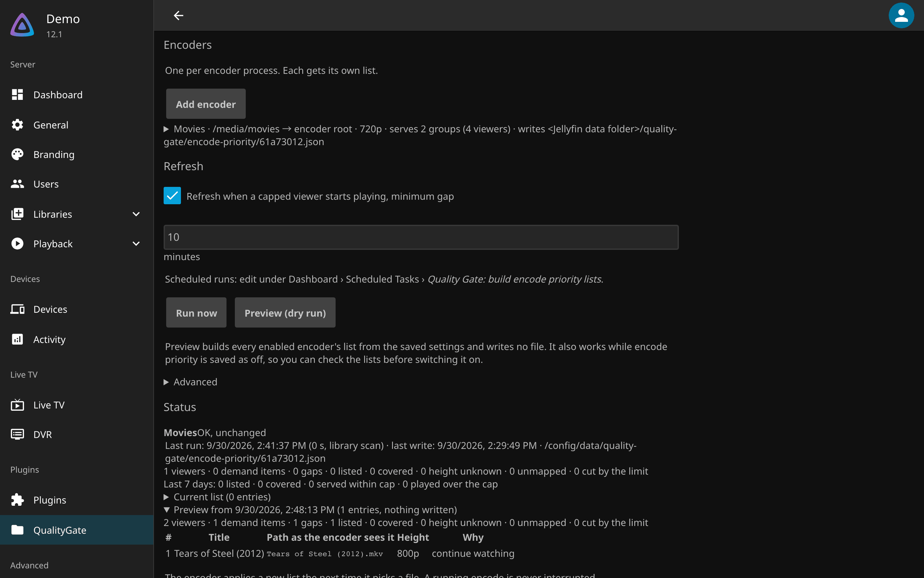Expand the Playback chevron in sidebar
The height and width of the screenshot is (578, 924).
pyautogui.click(x=136, y=243)
